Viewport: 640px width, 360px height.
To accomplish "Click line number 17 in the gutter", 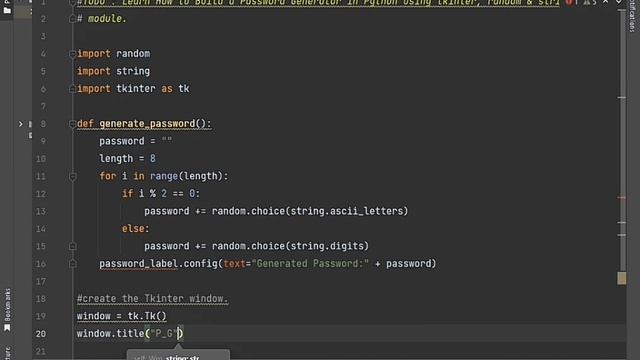I will (41, 282).
